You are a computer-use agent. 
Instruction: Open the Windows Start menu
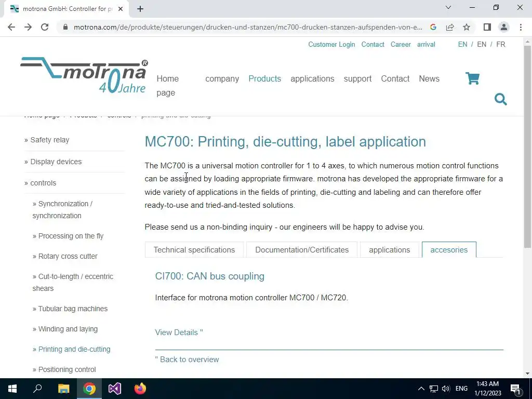pyautogui.click(x=12, y=389)
